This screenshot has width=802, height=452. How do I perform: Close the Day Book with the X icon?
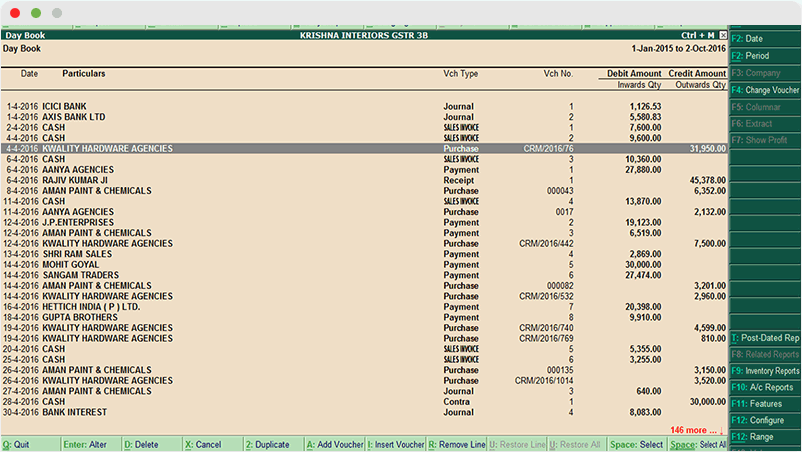point(723,35)
